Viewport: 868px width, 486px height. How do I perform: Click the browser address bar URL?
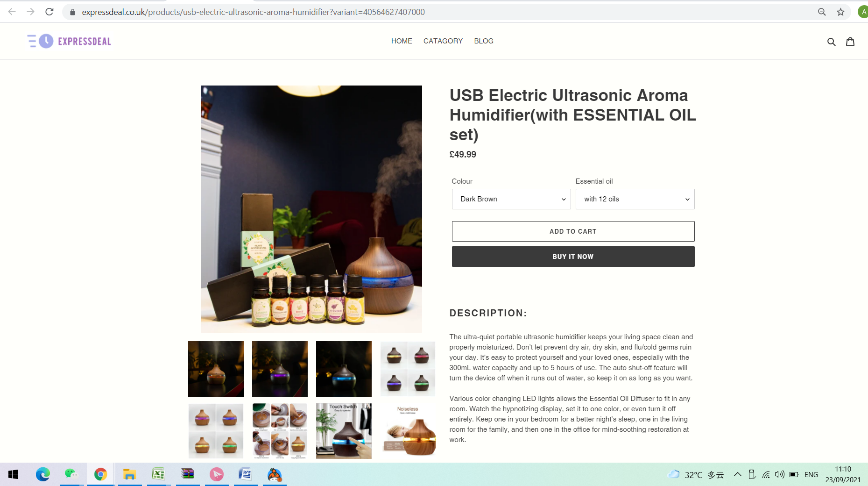click(253, 12)
